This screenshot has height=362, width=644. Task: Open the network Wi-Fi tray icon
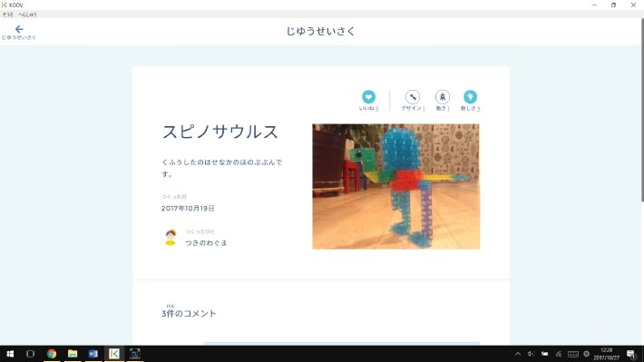559,354
